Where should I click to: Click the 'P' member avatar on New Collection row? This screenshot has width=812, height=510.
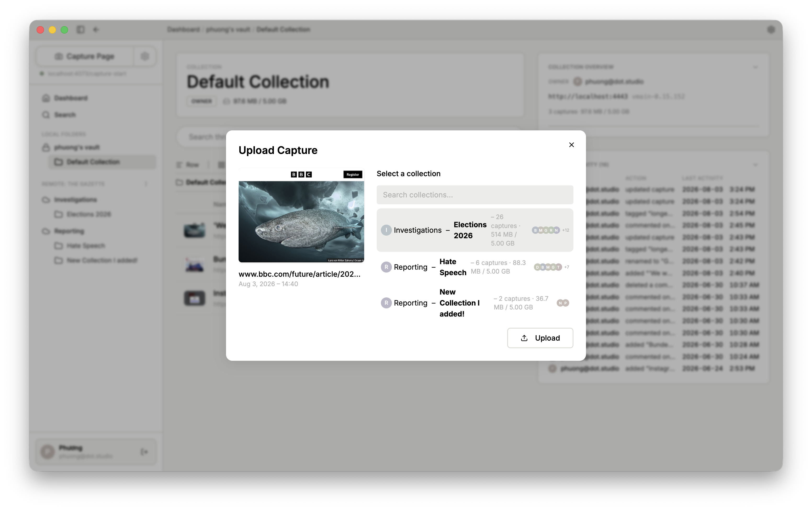pyautogui.click(x=566, y=303)
